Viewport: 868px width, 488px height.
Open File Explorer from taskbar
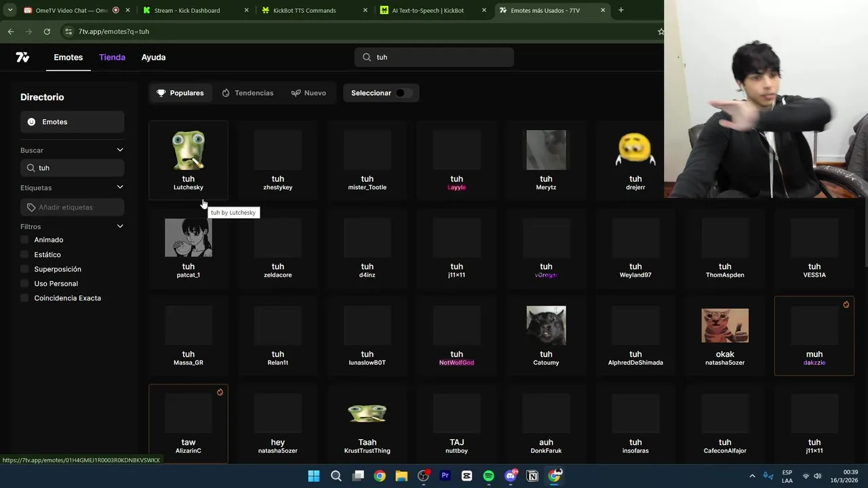(x=401, y=476)
